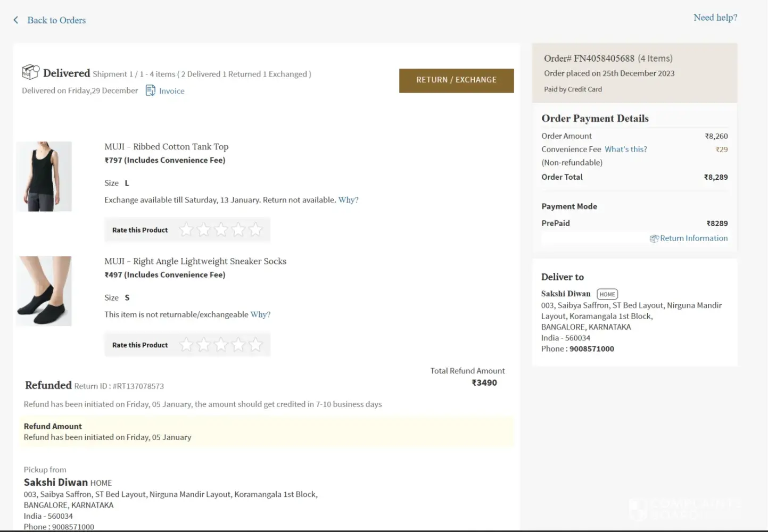Rate the Tank Top one star
768x532 pixels.
(186, 230)
